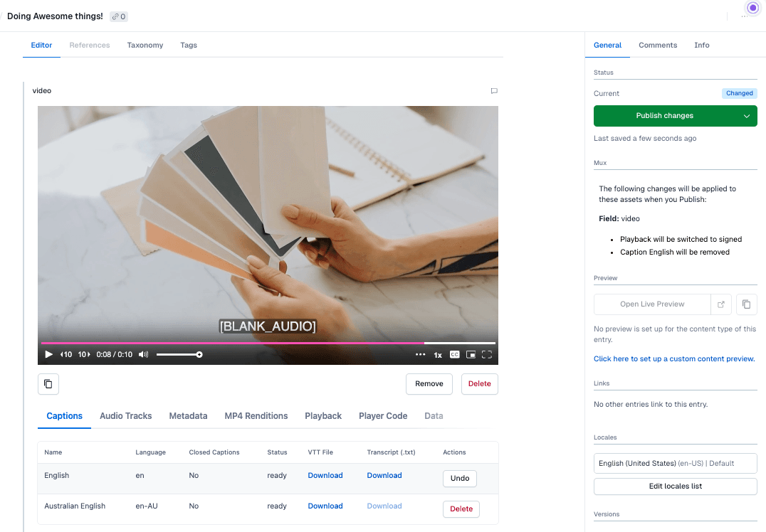Screen dimensions: 766x532
Task: Open the player's three-dot settings menu
Action: pyautogui.click(x=420, y=354)
